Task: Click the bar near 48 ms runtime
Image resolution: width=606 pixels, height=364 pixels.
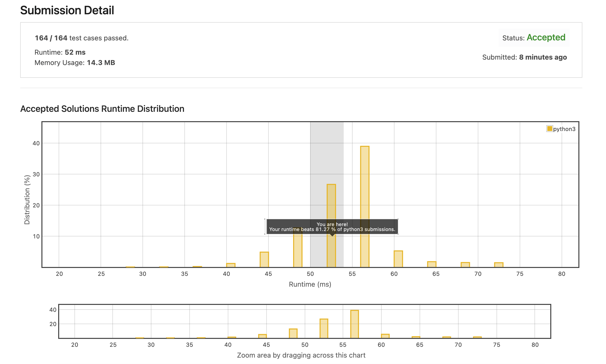Action: 298,251
